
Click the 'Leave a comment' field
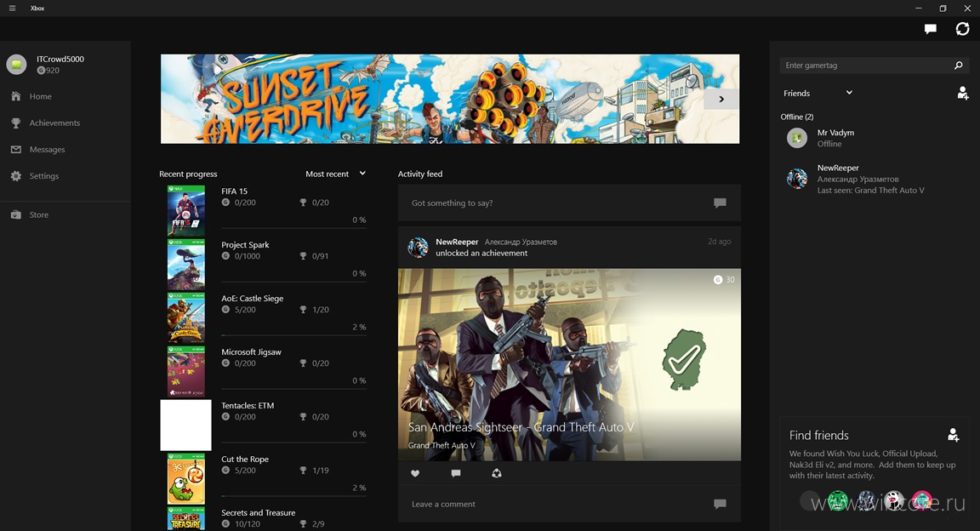(x=569, y=504)
